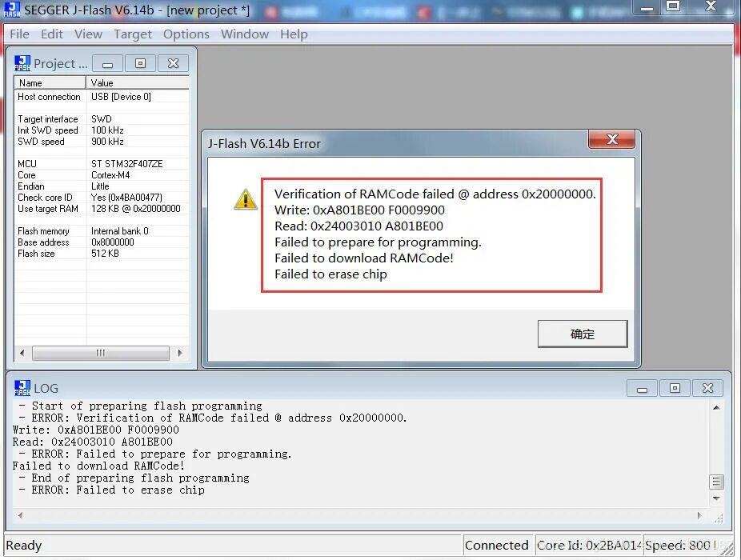Click the window resize grip in status bar
741x560 pixels.
click(728, 548)
